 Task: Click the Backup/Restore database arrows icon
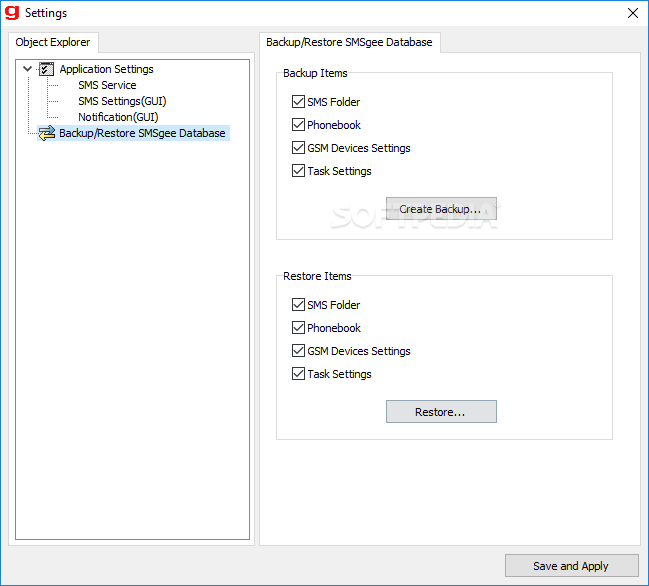(47, 133)
